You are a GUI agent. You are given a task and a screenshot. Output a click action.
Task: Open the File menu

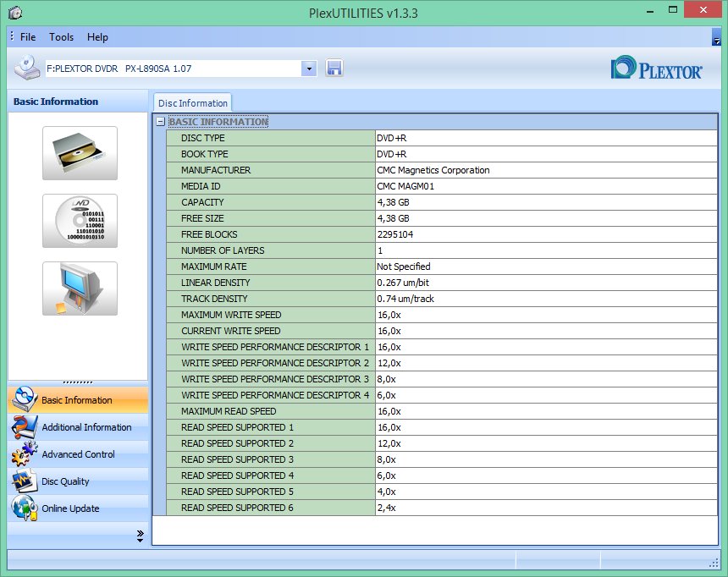(x=28, y=37)
